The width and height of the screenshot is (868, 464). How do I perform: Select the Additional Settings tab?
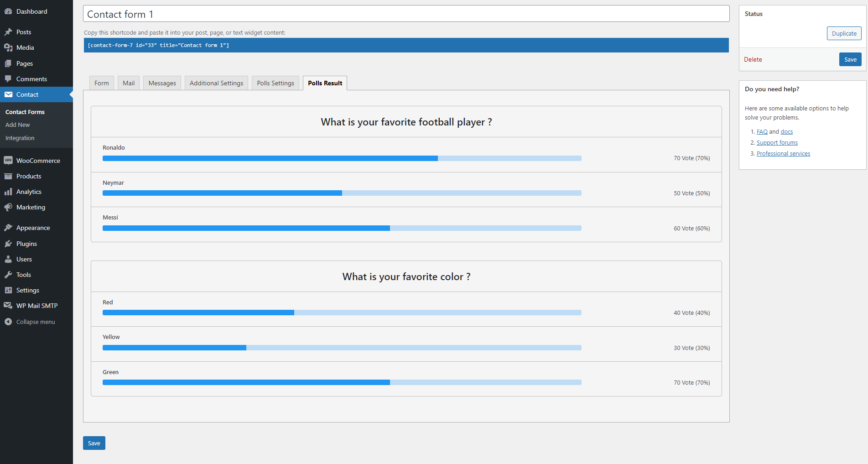click(x=216, y=83)
